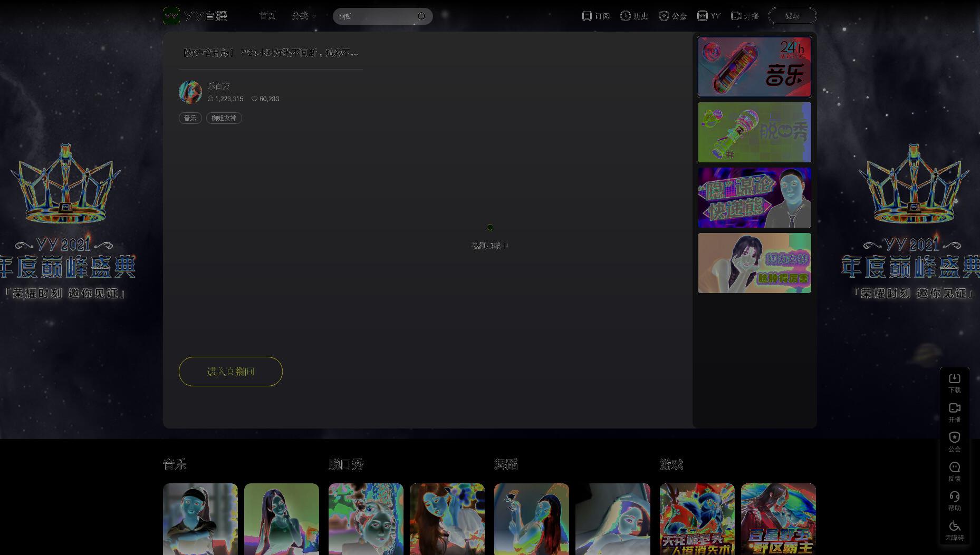Click the magnifier search icon
980x555 pixels.
point(421,16)
